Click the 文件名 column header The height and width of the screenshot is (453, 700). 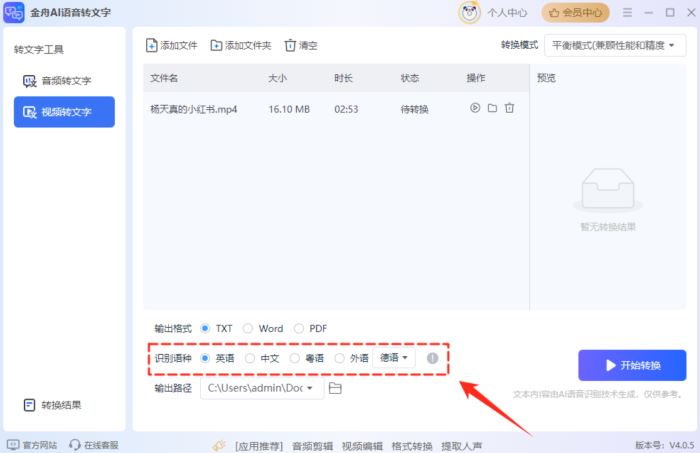coord(164,78)
